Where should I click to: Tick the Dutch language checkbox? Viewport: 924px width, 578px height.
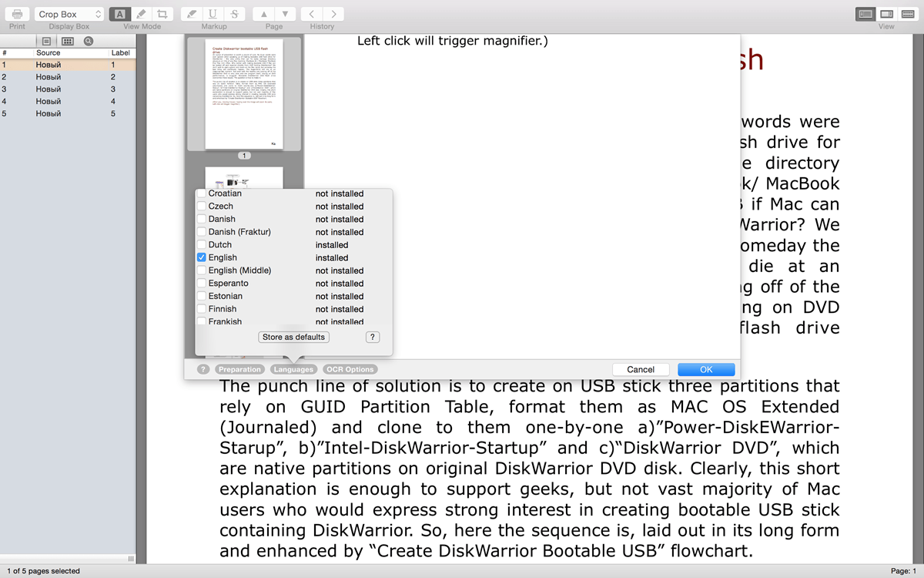tap(201, 244)
